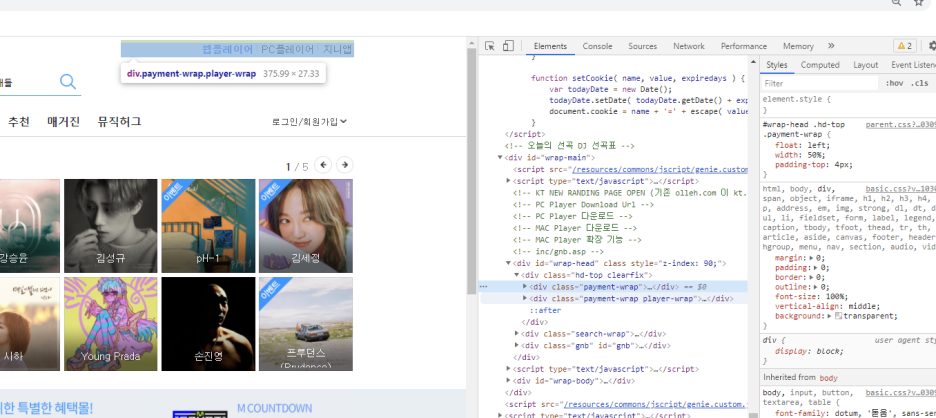936x418 pixels.
Task: Expand the padding shorthand property triangle
Action: [x=816, y=268]
